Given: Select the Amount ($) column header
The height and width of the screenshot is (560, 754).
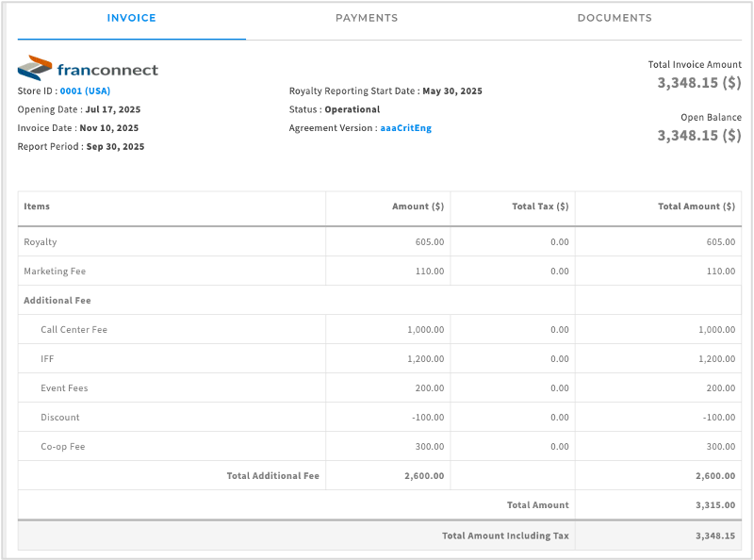Looking at the screenshot, I should pos(418,206).
